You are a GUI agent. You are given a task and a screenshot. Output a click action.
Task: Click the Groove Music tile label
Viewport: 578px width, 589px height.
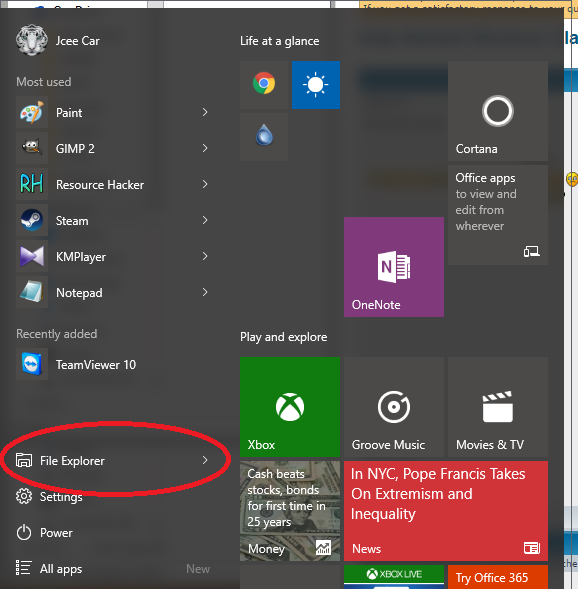pos(388,445)
